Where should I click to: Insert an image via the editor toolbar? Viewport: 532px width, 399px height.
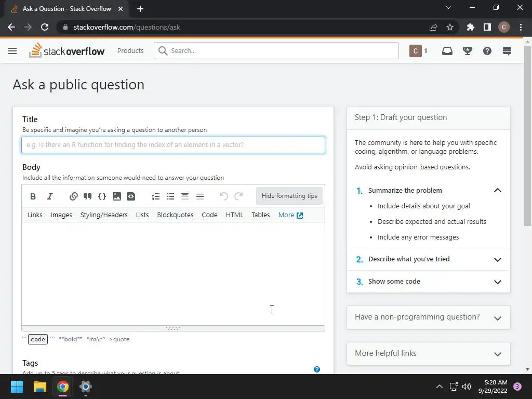click(117, 196)
